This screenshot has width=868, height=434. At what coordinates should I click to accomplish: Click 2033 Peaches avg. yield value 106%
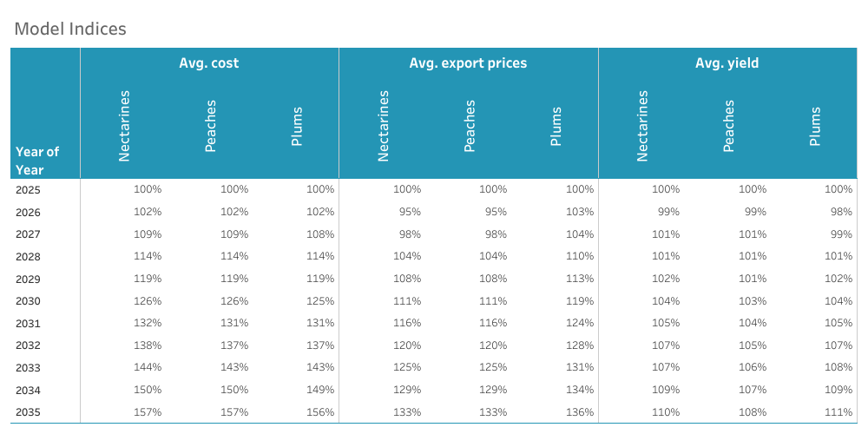pyautogui.click(x=753, y=368)
